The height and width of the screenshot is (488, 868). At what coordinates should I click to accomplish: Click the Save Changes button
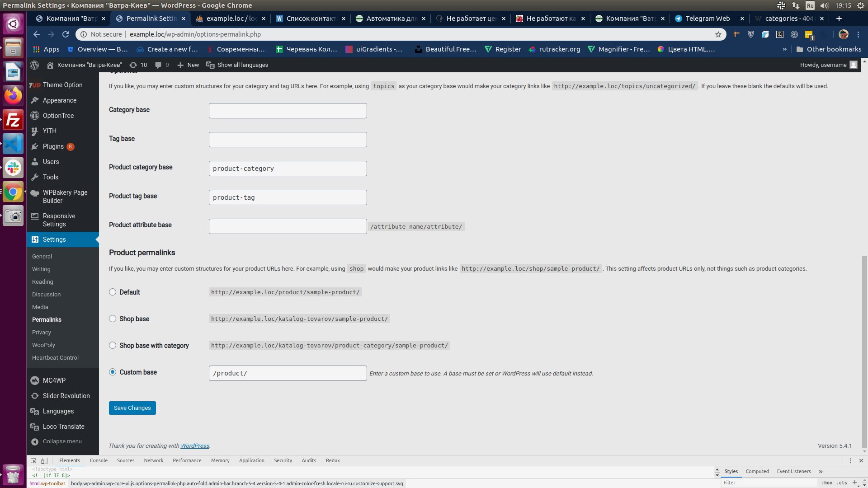coord(132,408)
